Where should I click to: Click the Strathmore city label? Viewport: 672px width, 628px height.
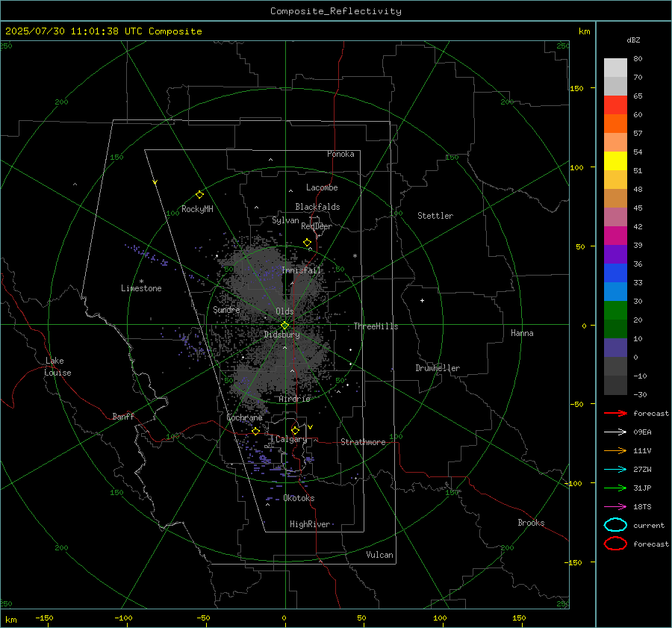pyautogui.click(x=363, y=442)
